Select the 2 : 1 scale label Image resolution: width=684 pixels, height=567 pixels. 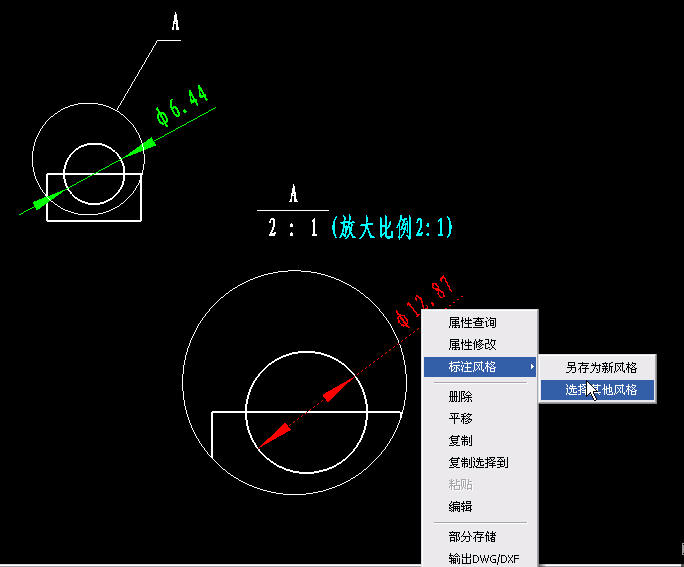coord(293,227)
